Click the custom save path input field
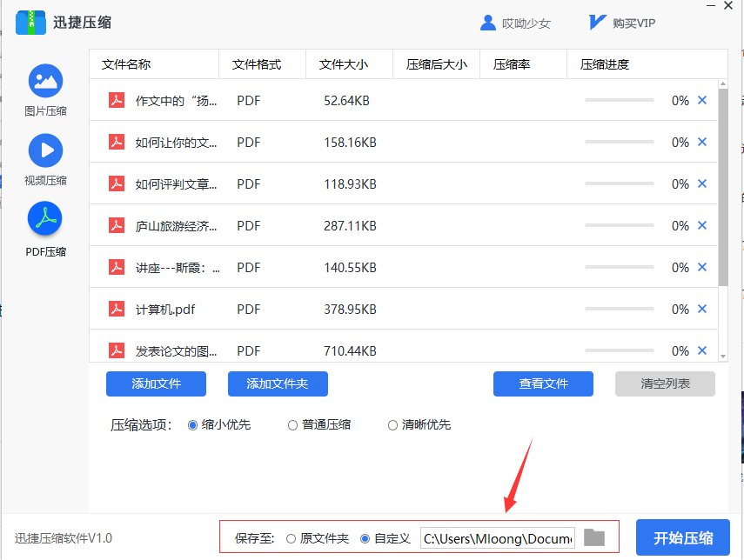This screenshot has height=560, width=744. coord(496,537)
